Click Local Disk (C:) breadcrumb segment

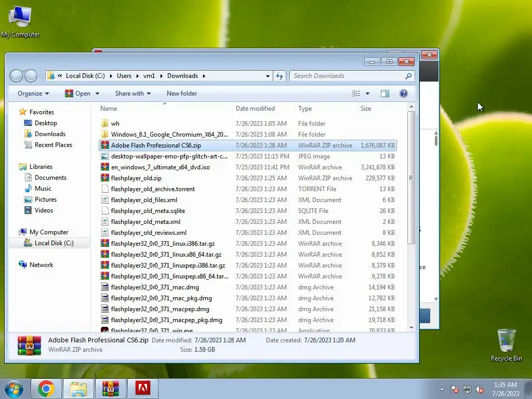coord(86,76)
